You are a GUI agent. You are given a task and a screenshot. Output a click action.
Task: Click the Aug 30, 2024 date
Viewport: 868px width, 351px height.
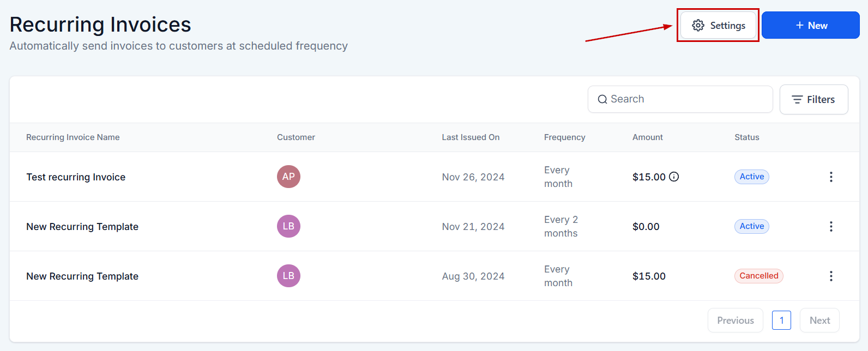(473, 276)
